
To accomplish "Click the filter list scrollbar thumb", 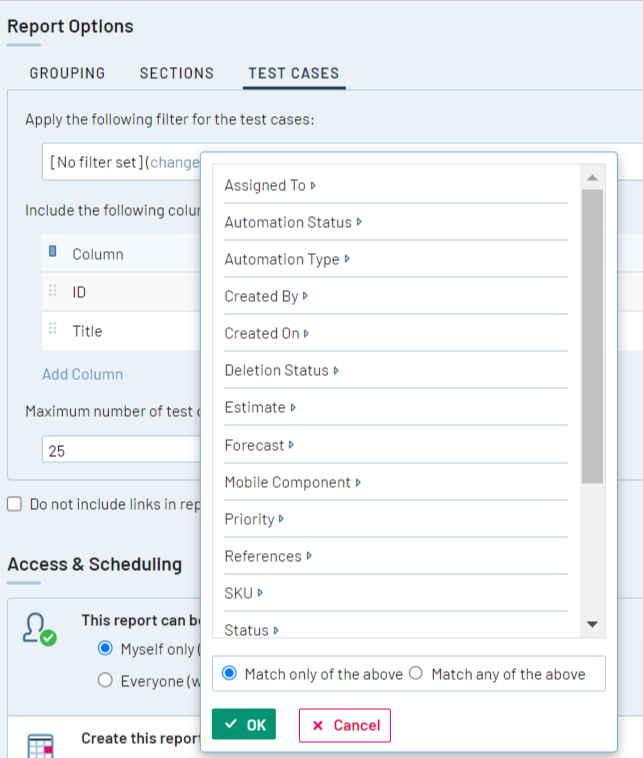I will (x=592, y=335).
